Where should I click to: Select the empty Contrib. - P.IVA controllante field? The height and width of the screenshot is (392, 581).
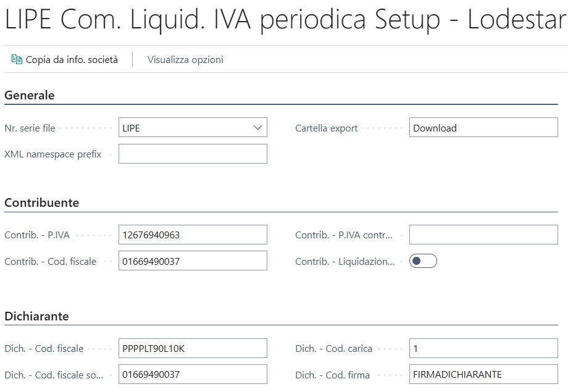coord(483,235)
